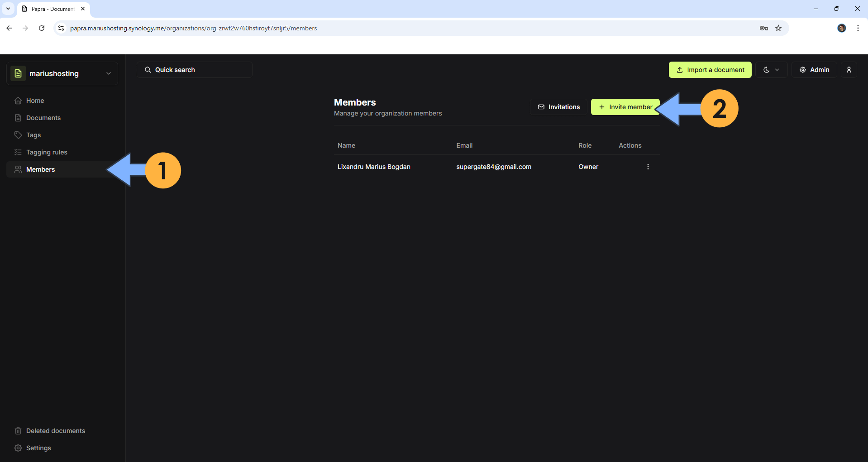Click the three-dot actions icon for Lixandru
This screenshot has height=462, width=868.
click(x=648, y=167)
